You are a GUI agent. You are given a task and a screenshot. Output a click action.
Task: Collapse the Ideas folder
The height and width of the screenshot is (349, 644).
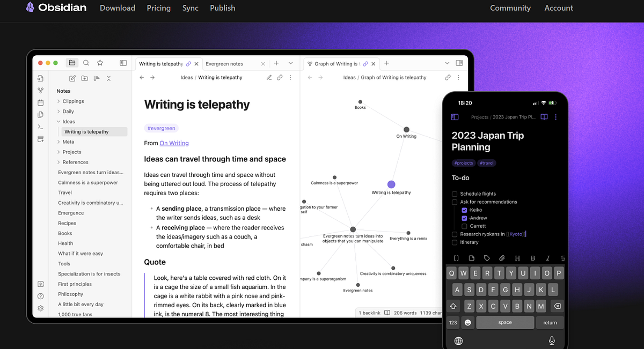(59, 121)
